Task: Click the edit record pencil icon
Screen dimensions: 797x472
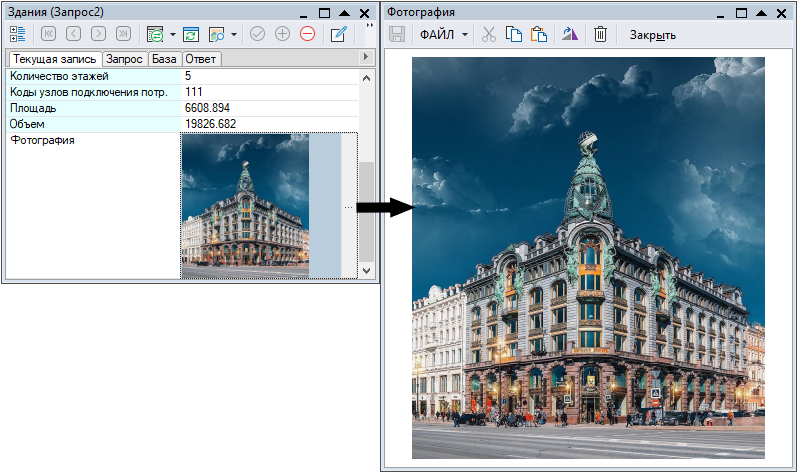Action: coord(339,34)
